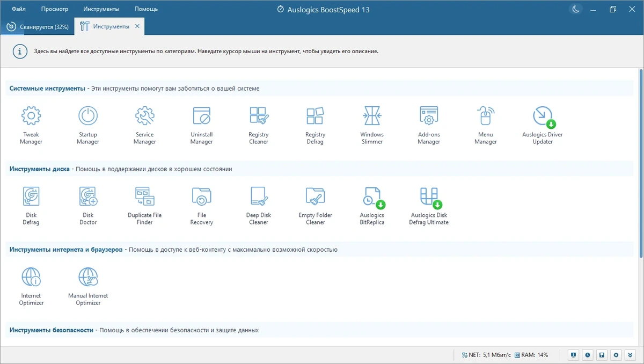The image size is (644, 364).
Task: Click RAM 14% indicator
Action: [x=531, y=355]
